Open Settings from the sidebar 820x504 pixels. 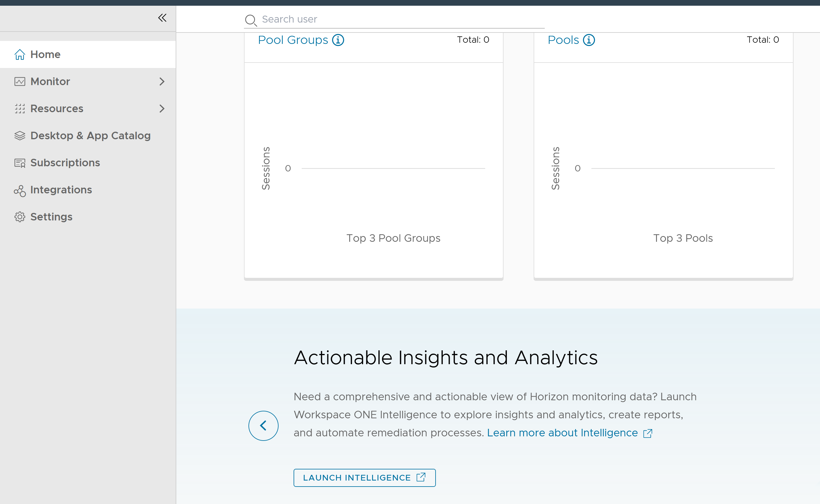88,217
